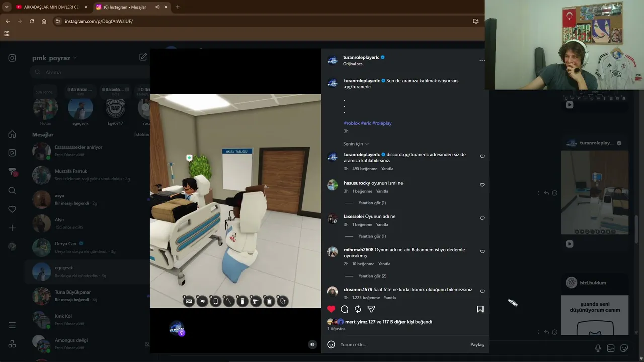Image resolution: width=644 pixels, height=362 pixels.
Task: Open a new browser tab
Action: (178, 7)
